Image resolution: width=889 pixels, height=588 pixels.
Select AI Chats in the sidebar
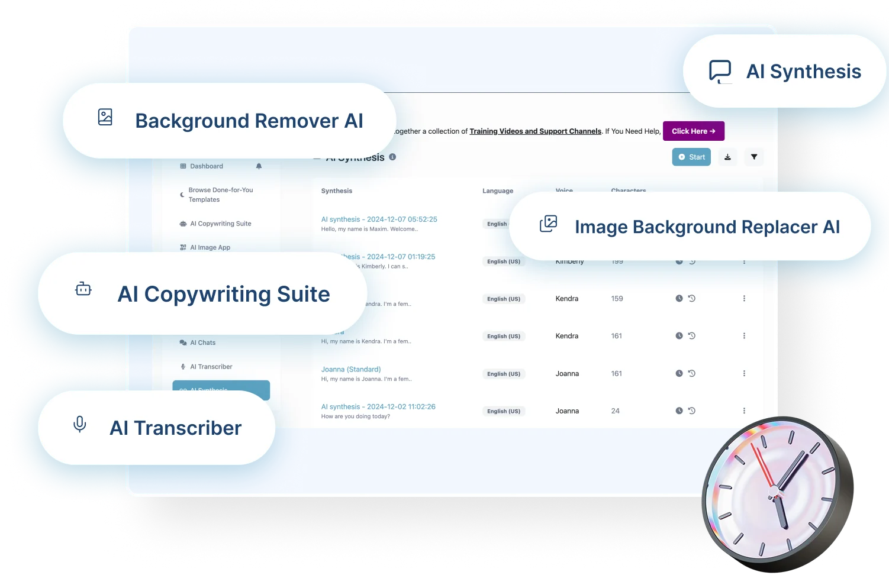(x=202, y=343)
